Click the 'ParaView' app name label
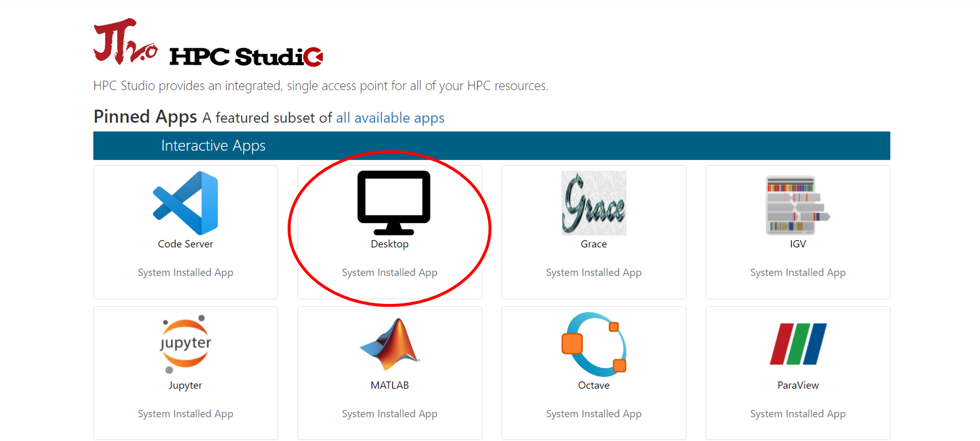 [x=798, y=385]
